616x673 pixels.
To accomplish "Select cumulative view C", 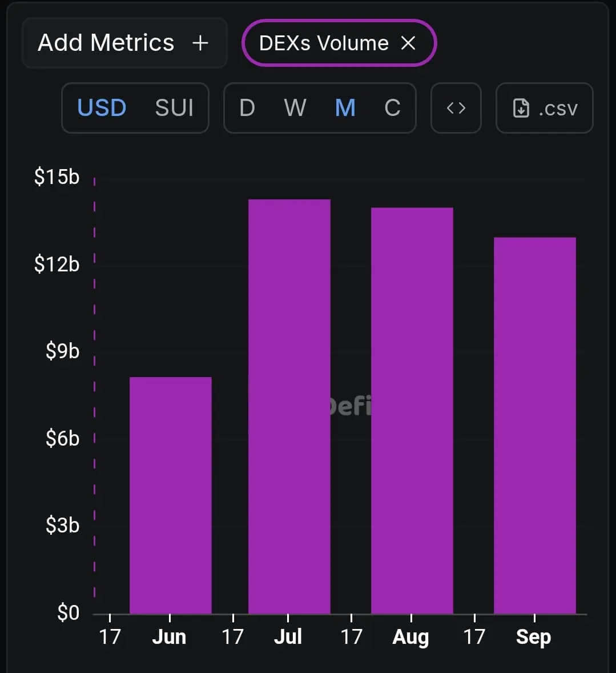I will 393,108.
